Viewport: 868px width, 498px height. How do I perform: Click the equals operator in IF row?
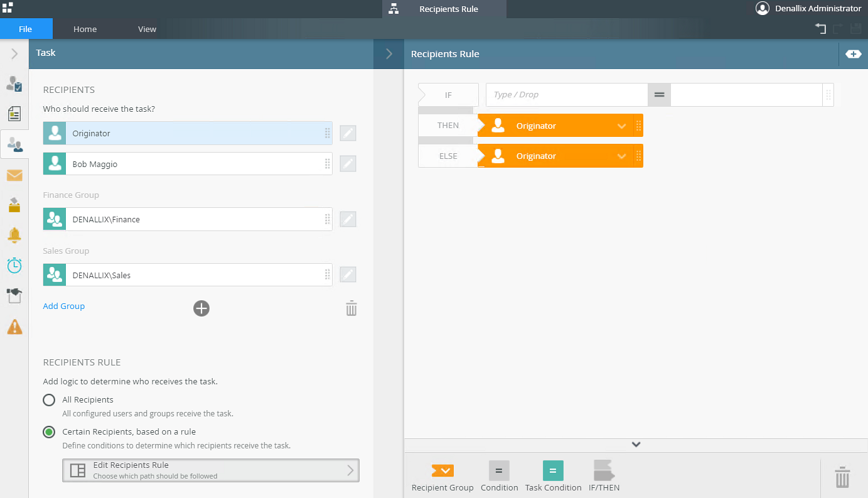[659, 95]
